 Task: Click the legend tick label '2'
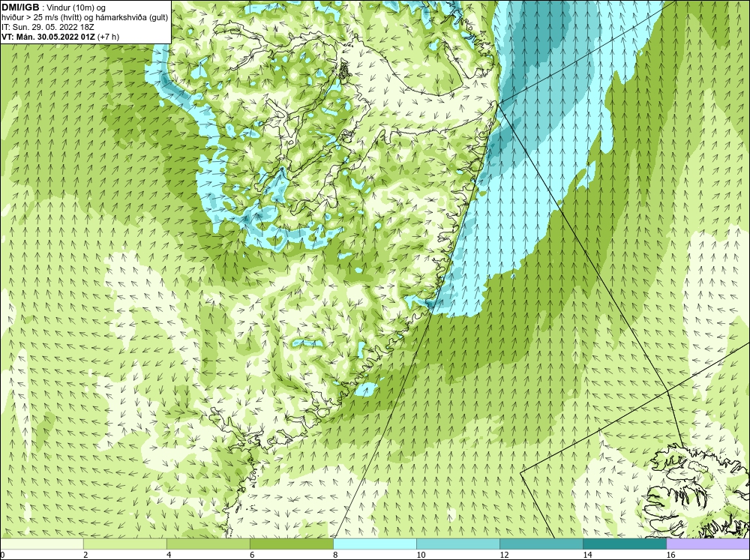coord(85,555)
